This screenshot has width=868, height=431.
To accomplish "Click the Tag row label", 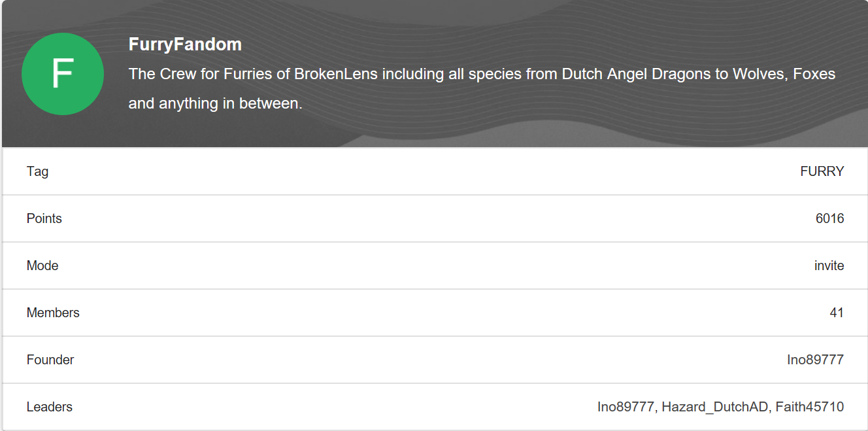I will 37,171.
